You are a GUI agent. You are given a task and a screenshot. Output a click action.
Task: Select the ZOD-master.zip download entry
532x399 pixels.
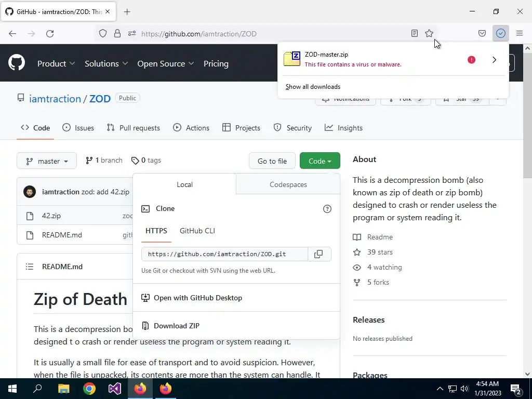[372, 59]
